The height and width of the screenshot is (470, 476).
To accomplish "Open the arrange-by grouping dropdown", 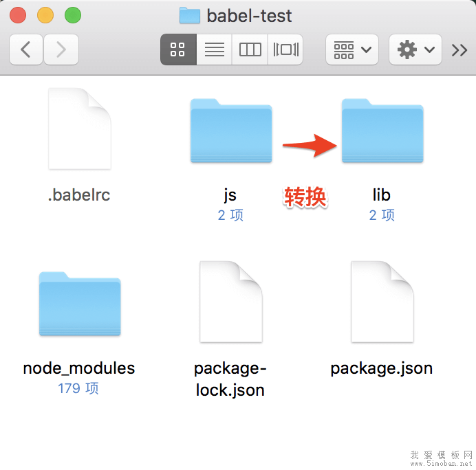I will 351,49.
